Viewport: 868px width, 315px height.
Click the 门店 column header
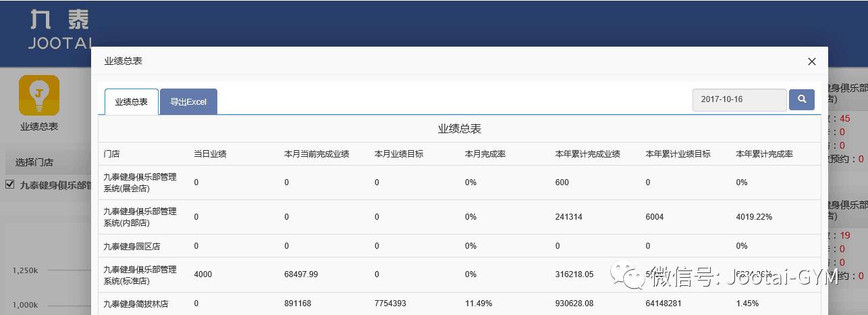[111, 154]
